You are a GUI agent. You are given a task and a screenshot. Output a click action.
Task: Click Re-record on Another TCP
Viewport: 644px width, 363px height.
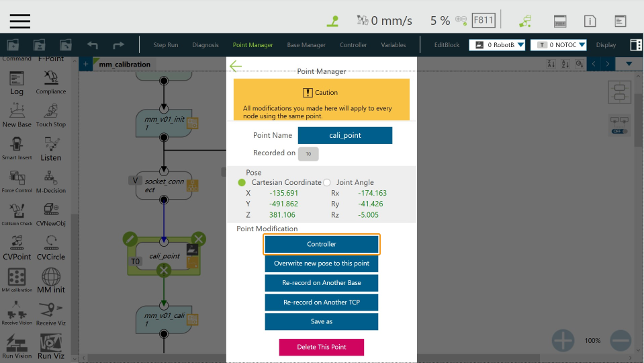[x=322, y=302]
